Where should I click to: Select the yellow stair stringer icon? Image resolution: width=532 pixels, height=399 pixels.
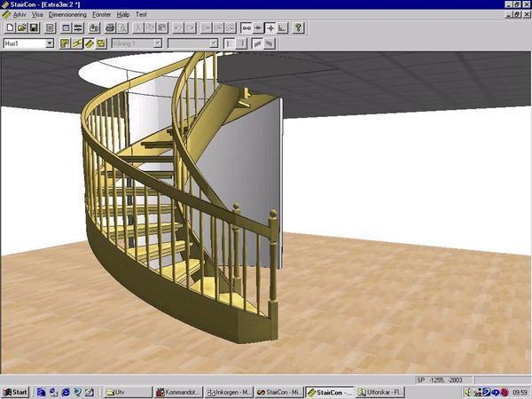coord(77,43)
